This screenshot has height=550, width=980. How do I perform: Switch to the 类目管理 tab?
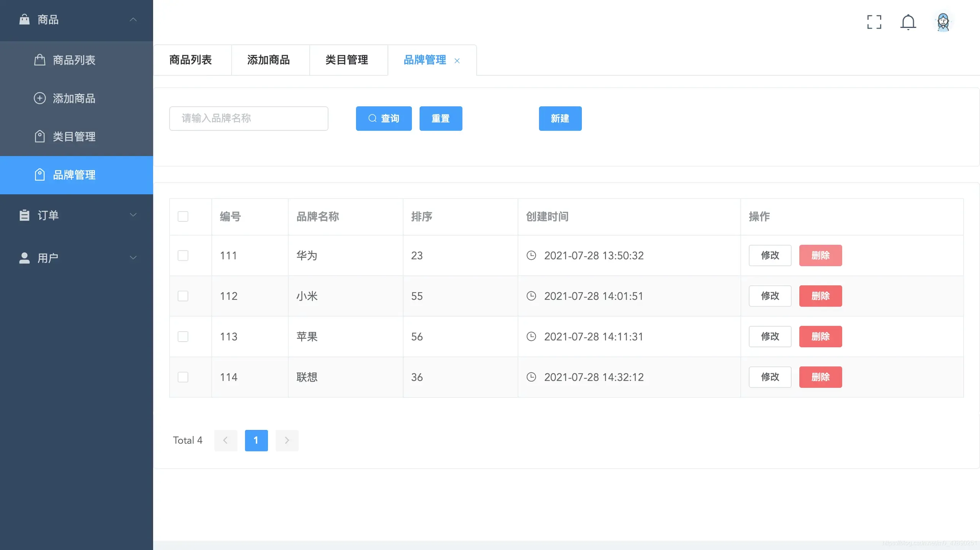348,60
